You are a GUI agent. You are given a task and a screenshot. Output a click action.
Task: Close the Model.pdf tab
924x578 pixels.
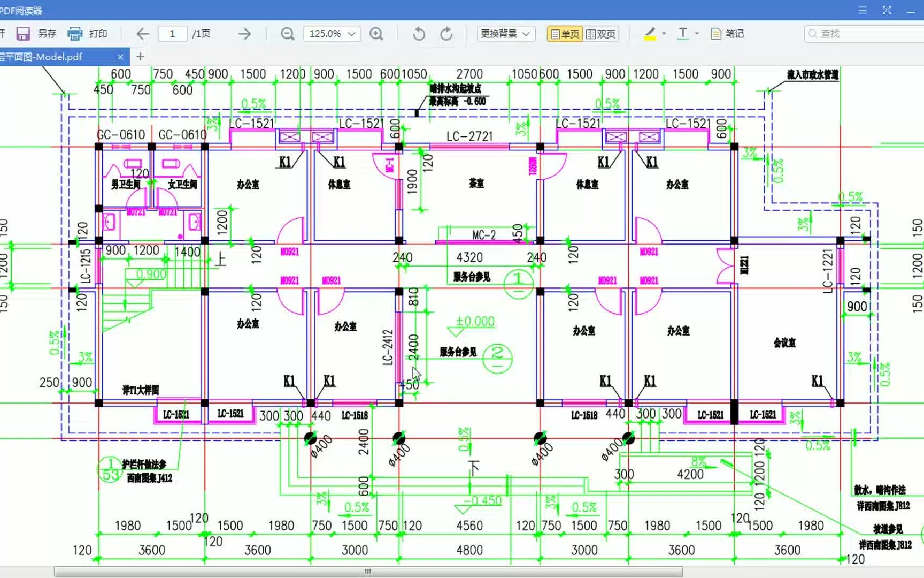(120, 57)
